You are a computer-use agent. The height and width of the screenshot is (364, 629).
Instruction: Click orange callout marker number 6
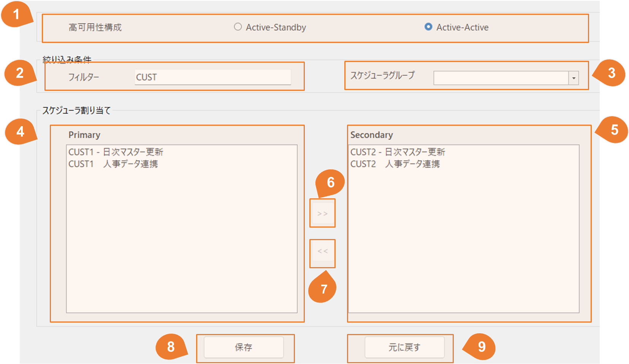click(330, 183)
